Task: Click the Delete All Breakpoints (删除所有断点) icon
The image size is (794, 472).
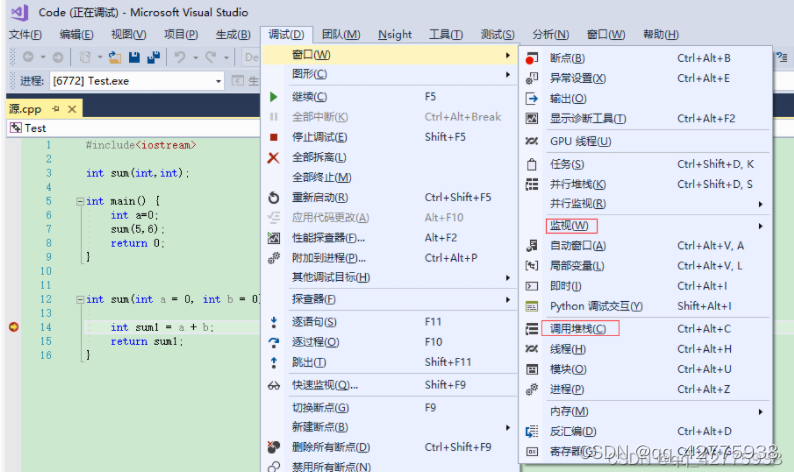Action: pos(273,447)
